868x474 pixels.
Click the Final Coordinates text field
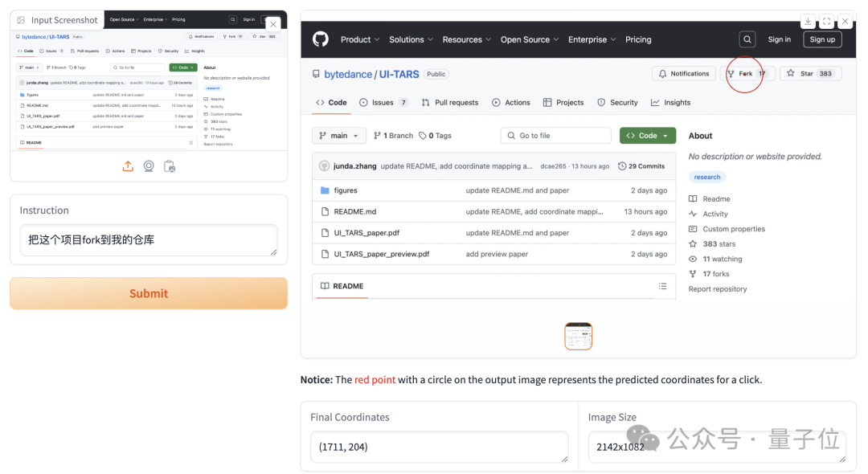click(x=439, y=447)
